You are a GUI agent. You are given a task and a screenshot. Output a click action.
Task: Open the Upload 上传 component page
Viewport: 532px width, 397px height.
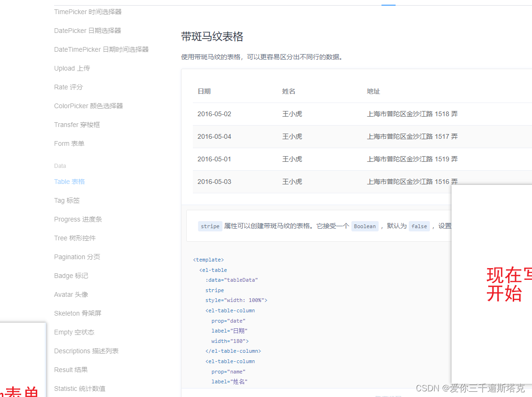pyautogui.click(x=71, y=68)
